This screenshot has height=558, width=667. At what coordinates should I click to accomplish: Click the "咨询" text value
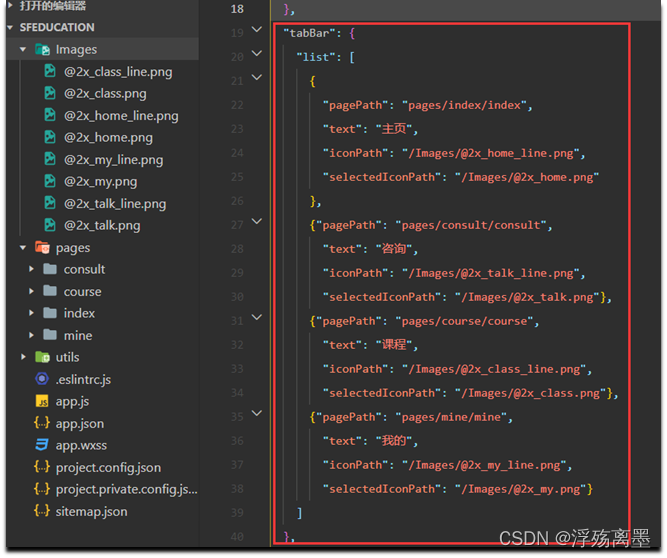tap(393, 249)
